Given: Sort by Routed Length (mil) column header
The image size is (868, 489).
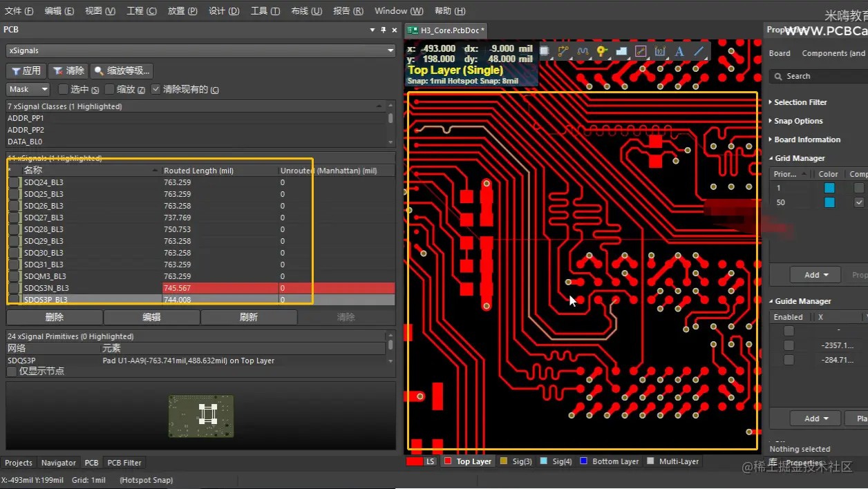Looking at the screenshot, I should click(x=220, y=171).
